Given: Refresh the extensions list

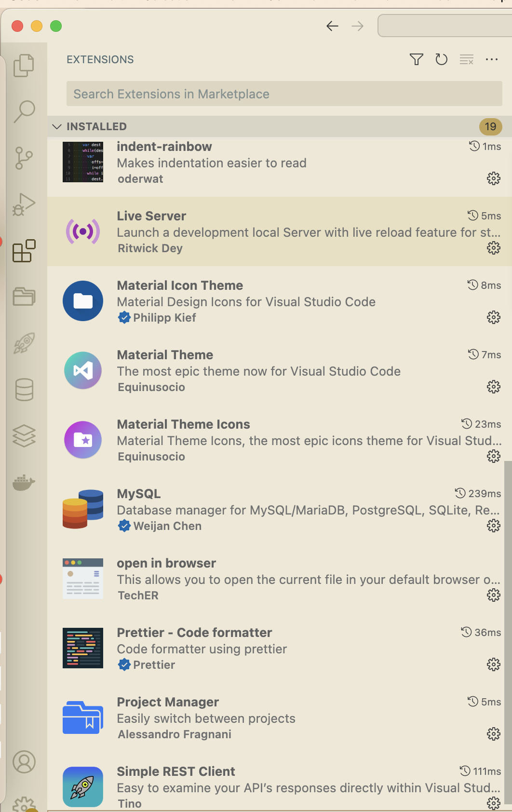Looking at the screenshot, I should 442,59.
